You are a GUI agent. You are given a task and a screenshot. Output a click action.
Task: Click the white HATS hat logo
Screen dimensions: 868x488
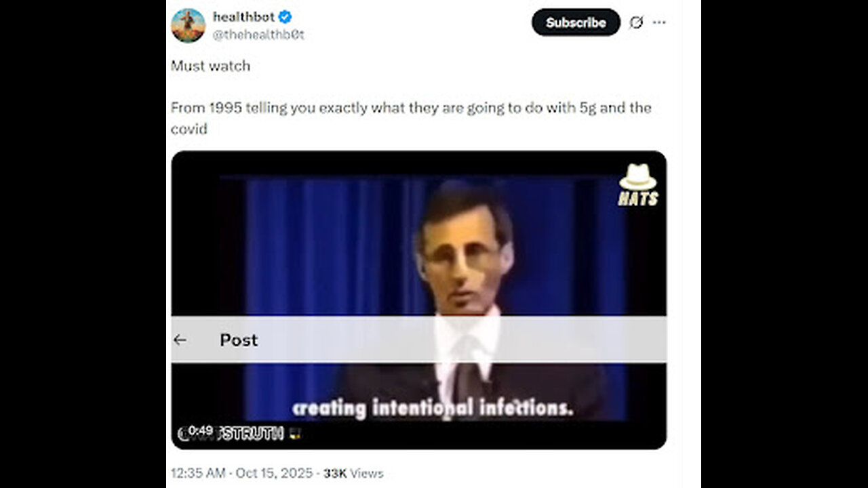(637, 178)
